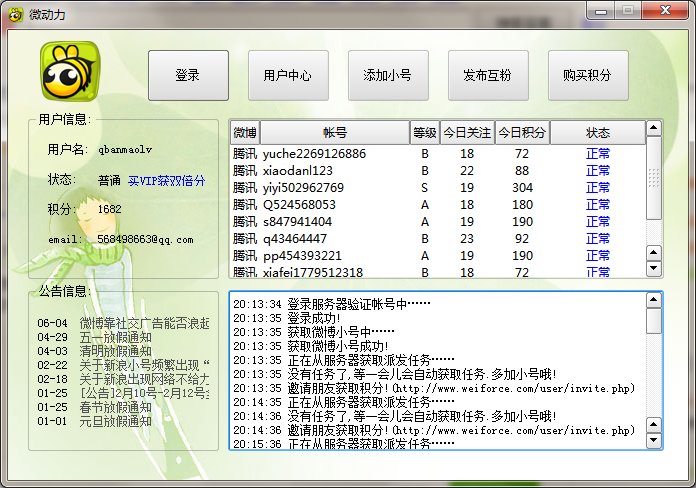Click the S level cell of yiyi502962769
The height and width of the screenshot is (488, 696).
pos(425,188)
